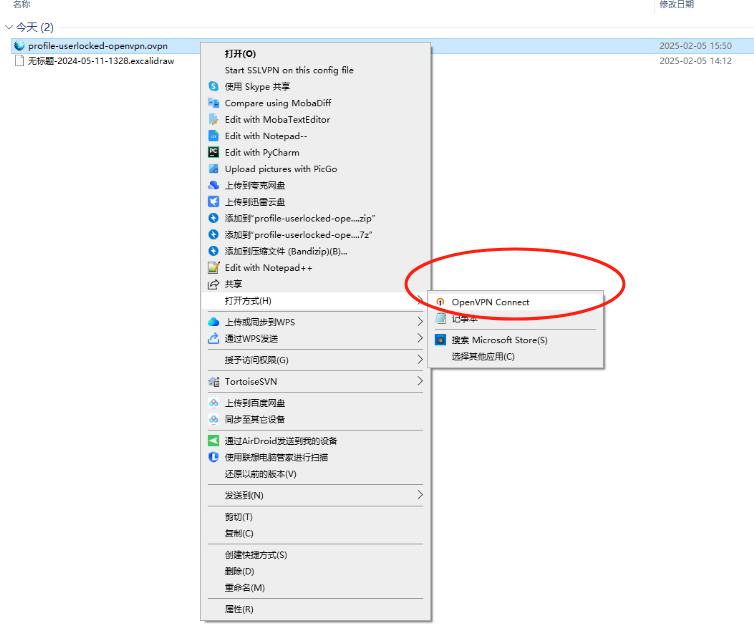Click the 联想电脑管家 shield icon
This screenshot has height=627, width=754.
click(214, 457)
